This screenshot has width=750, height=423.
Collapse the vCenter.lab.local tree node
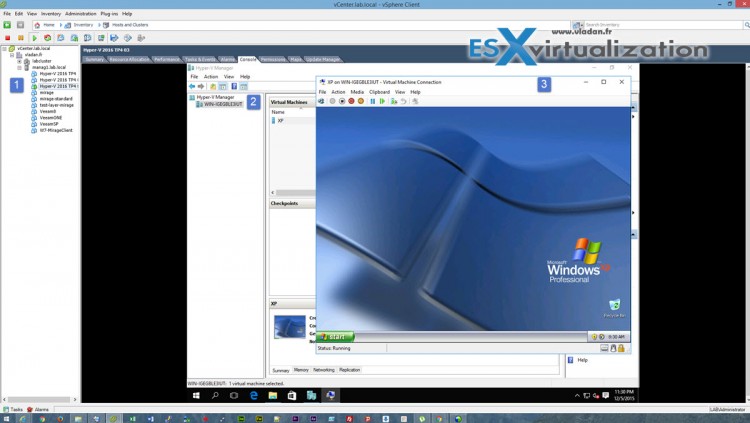tap(4, 49)
